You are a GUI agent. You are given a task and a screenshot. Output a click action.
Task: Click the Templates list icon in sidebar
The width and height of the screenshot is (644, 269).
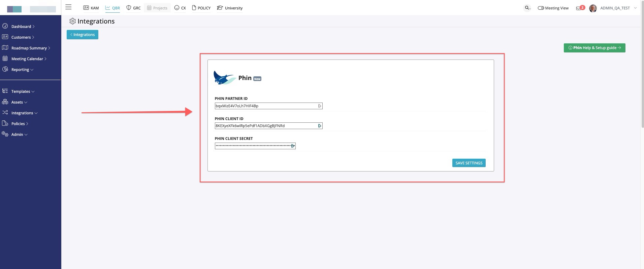(x=5, y=91)
